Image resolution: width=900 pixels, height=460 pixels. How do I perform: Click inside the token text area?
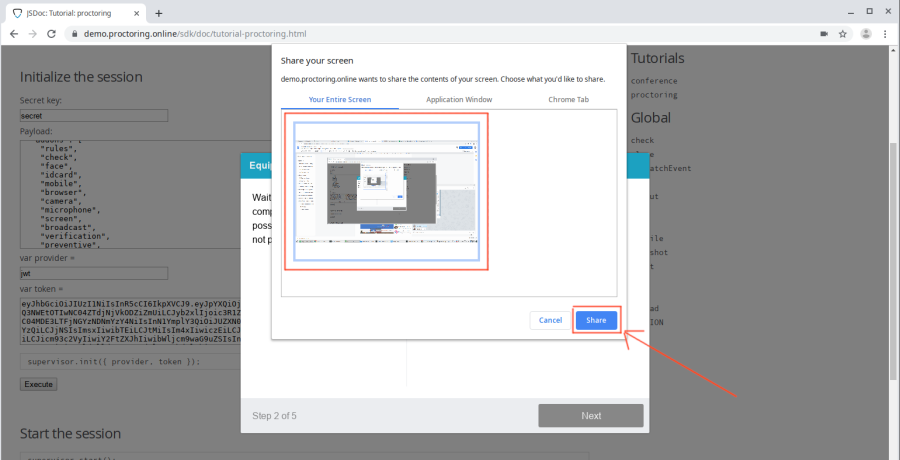pyautogui.click(x=130, y=322)
